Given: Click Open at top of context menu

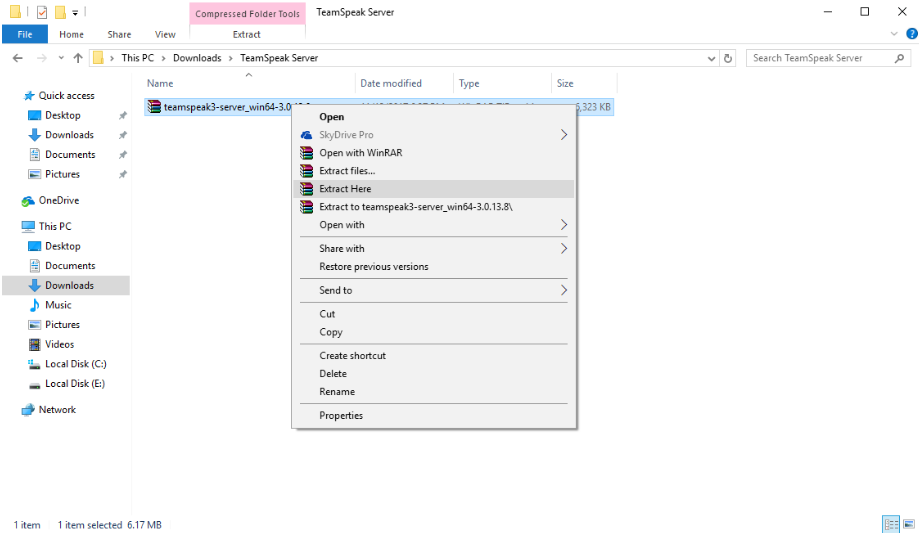Looking at the screenshot, I should tap(433, 117).
